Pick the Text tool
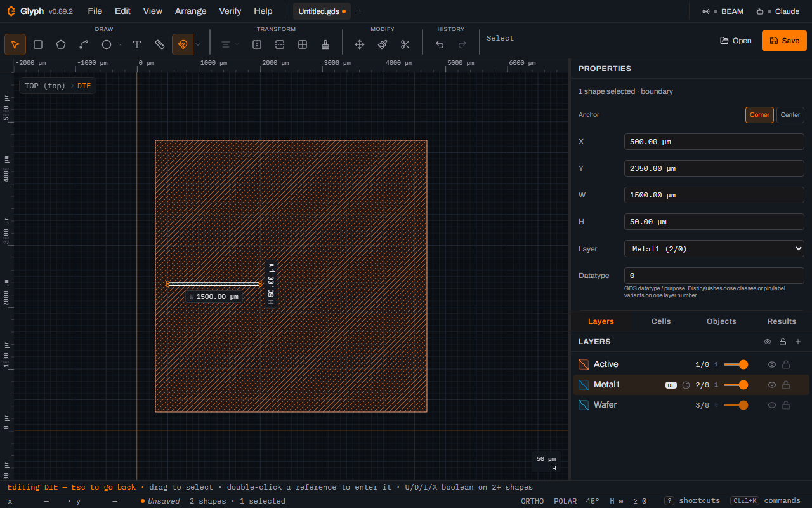The image size is (812, 508). pyautogui.click(x=137, y=44)
